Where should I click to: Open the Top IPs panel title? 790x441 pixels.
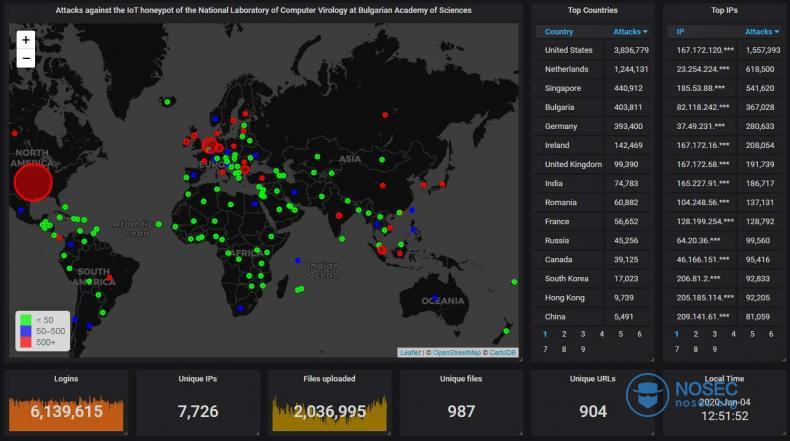pyautogui.click(x=725, y=10)
